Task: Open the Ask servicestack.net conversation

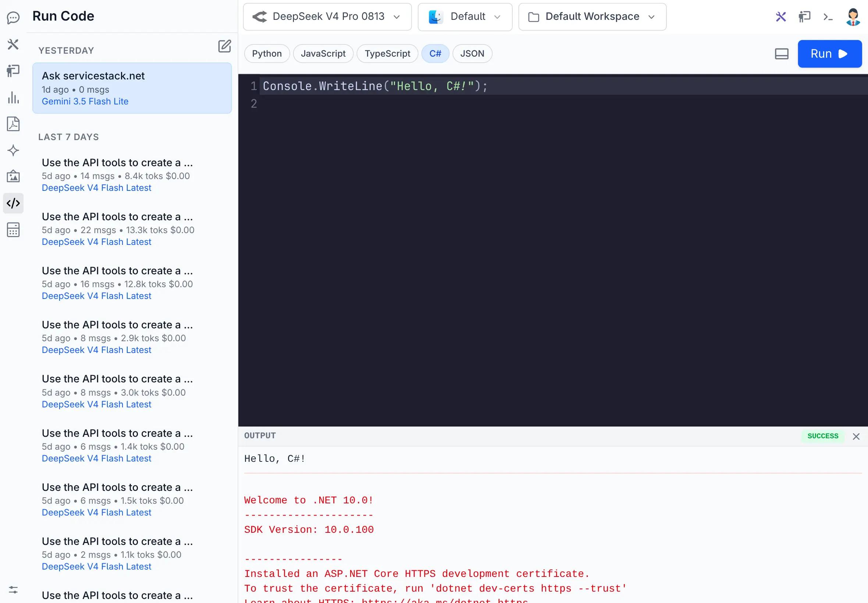Action: [132, 88]
